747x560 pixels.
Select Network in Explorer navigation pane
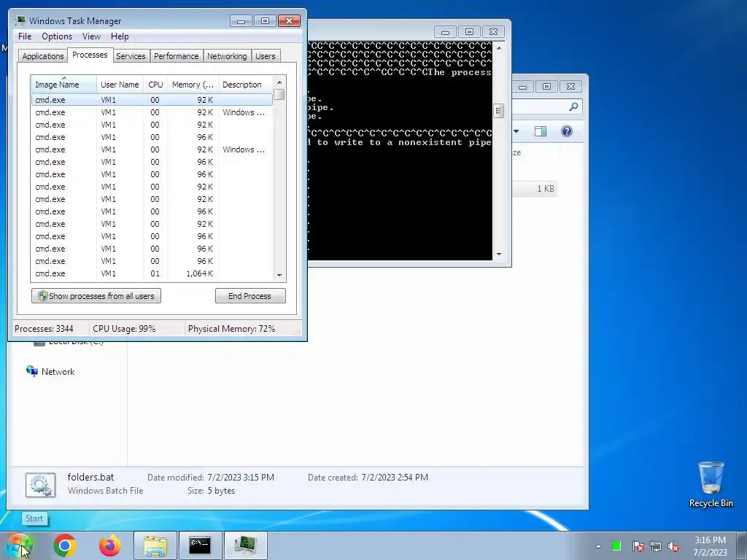tap(58, 371)
